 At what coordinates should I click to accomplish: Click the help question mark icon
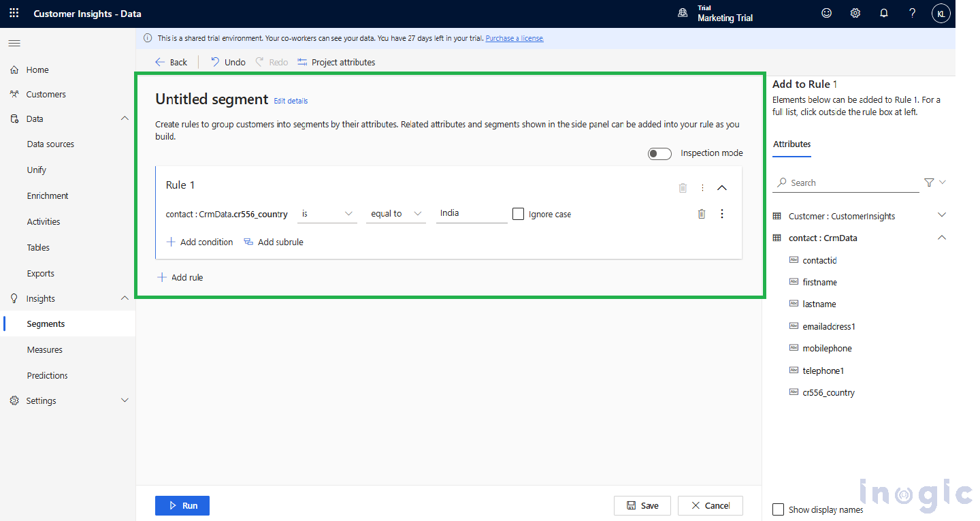point(913,14)
